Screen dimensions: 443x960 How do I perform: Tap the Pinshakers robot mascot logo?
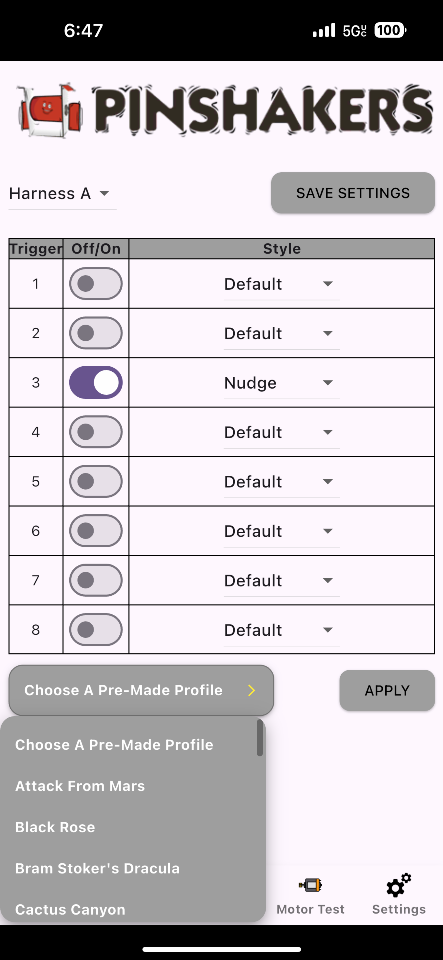click(x=51, y=111)
